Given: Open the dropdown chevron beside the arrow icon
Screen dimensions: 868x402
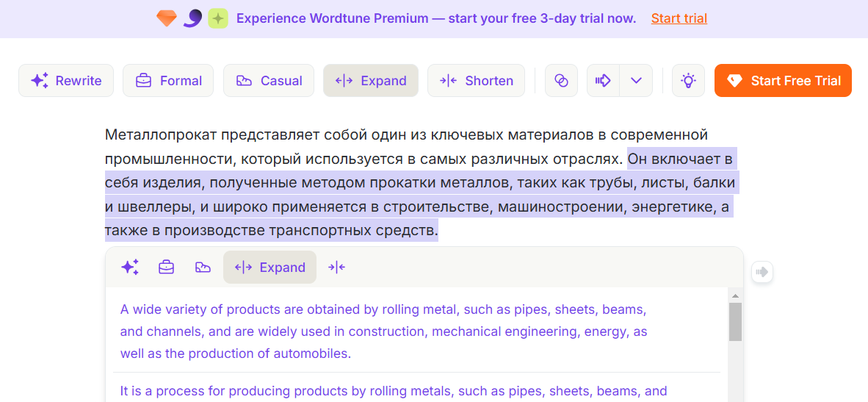Looking at the screenshot, I should (636, 81).
